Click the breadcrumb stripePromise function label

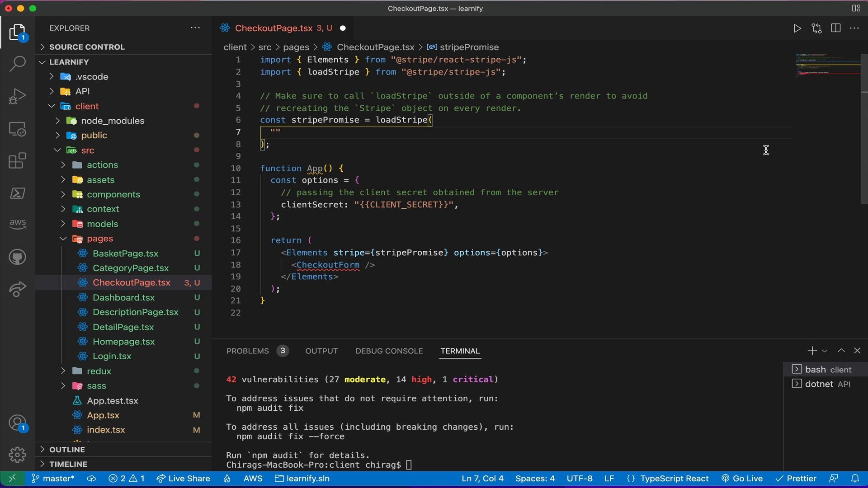(x=469, y=47)
